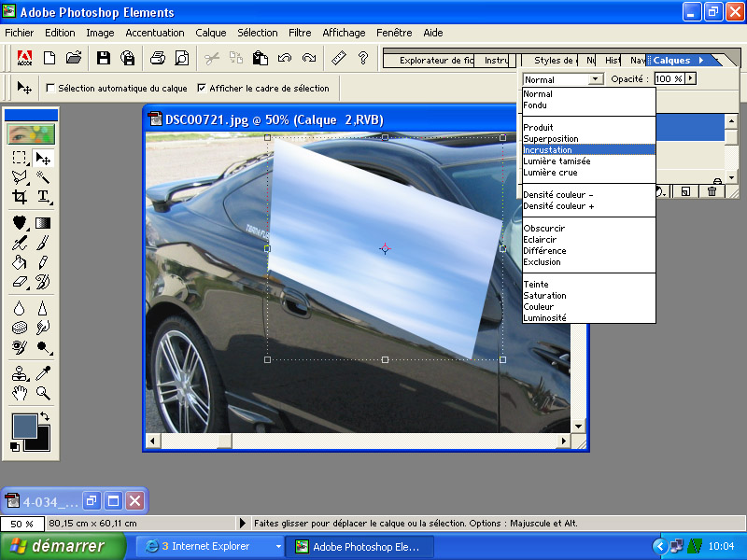The image size is (747, 560).
Task: Switch to Adobe Photoshop Elements taskbar button
Action: [359, 547]
